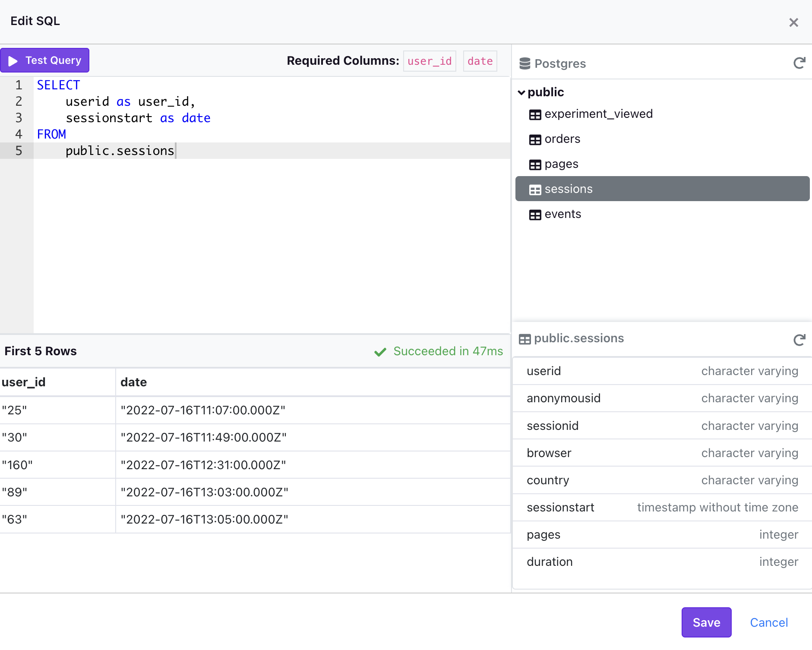Select date cell 2022-07-16T13:03:00.000Z
The width and height of the screenshot is (812, 650).
(x=313, y=492)
